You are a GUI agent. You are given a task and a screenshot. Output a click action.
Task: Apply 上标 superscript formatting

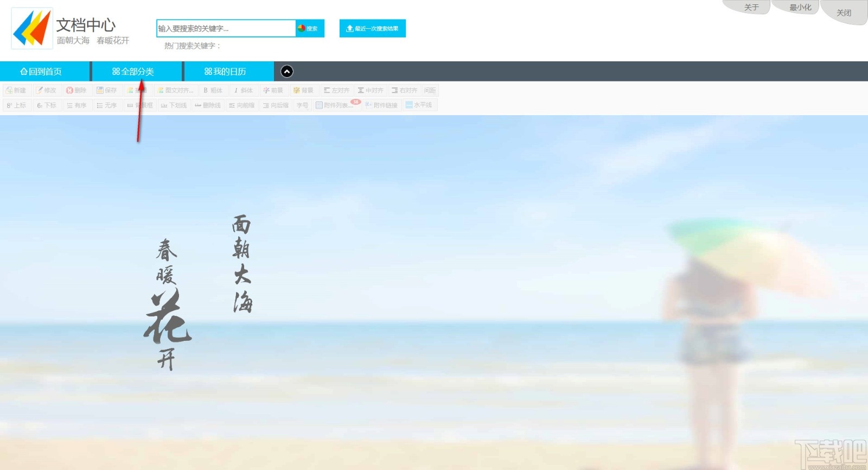point(16,105)
